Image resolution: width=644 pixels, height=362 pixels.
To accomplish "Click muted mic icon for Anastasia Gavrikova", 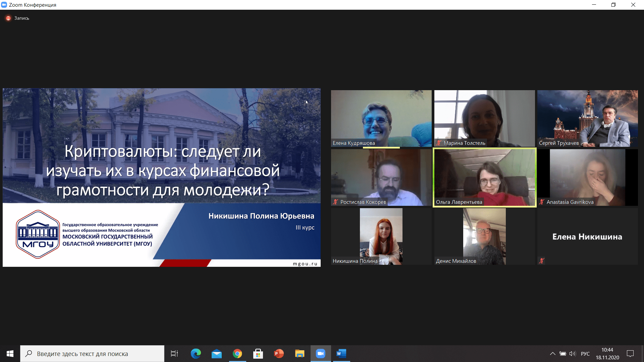I will coord(542,202).
